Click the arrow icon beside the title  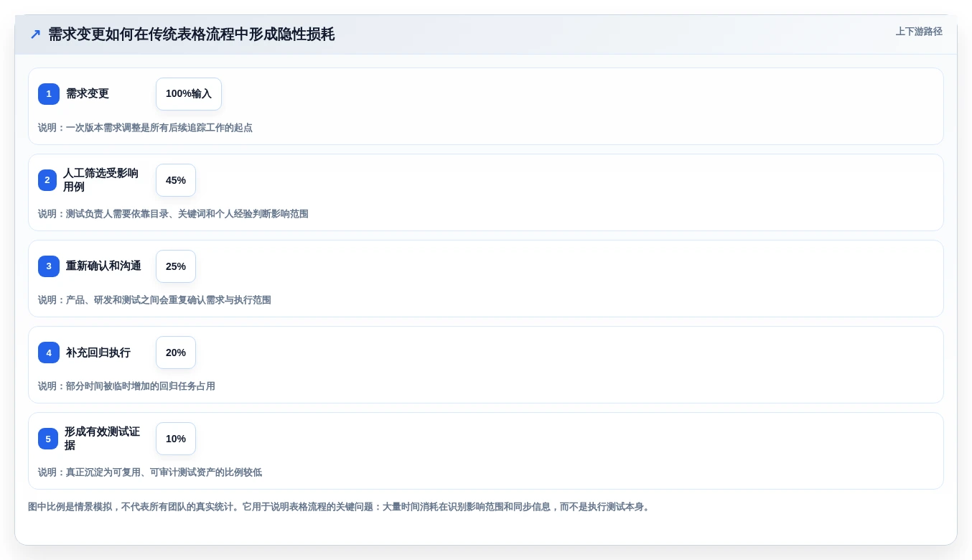point(35,34)
